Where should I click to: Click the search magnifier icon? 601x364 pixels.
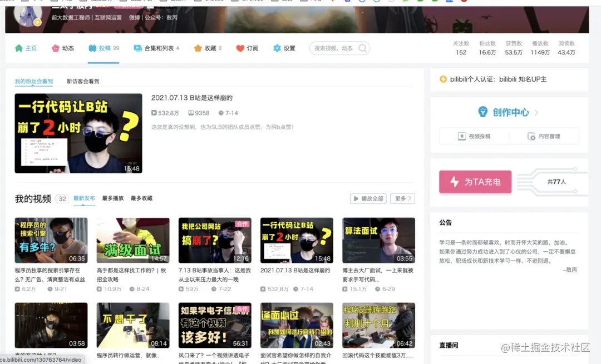click(362, 48)
